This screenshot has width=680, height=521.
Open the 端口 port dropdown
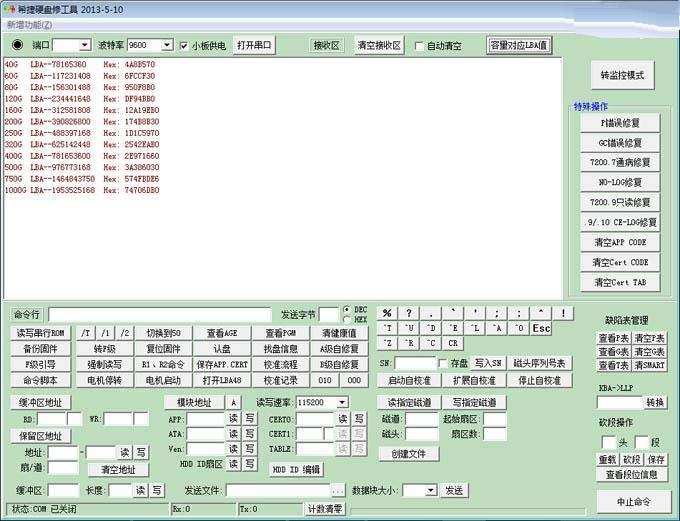coord(85,45)
